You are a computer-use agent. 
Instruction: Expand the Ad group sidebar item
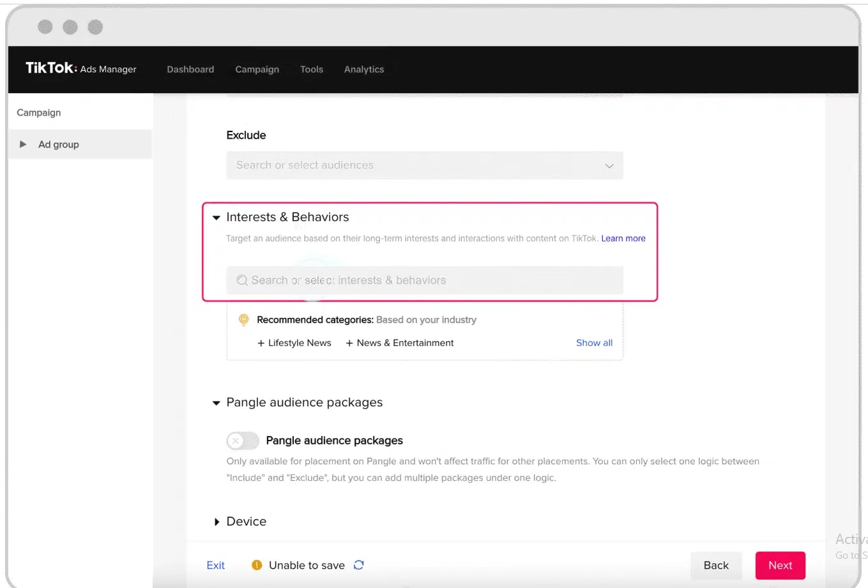(x=23, y=144)
